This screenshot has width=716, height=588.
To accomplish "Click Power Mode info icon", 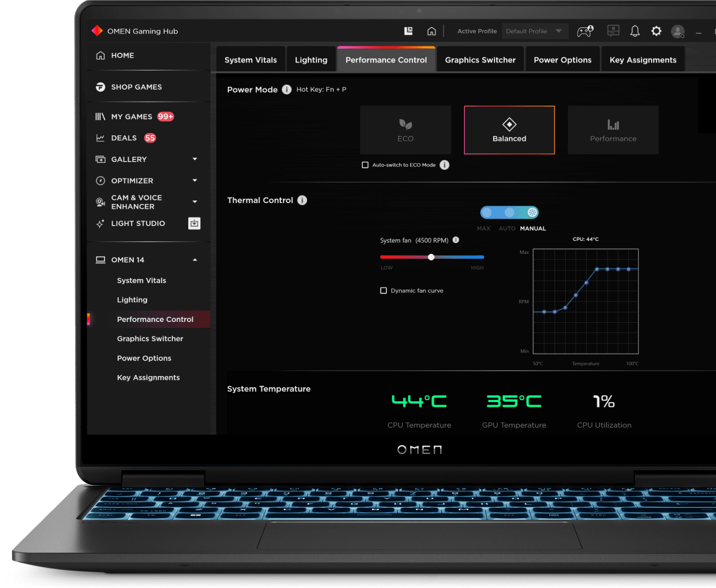I will tap(287, 89).
